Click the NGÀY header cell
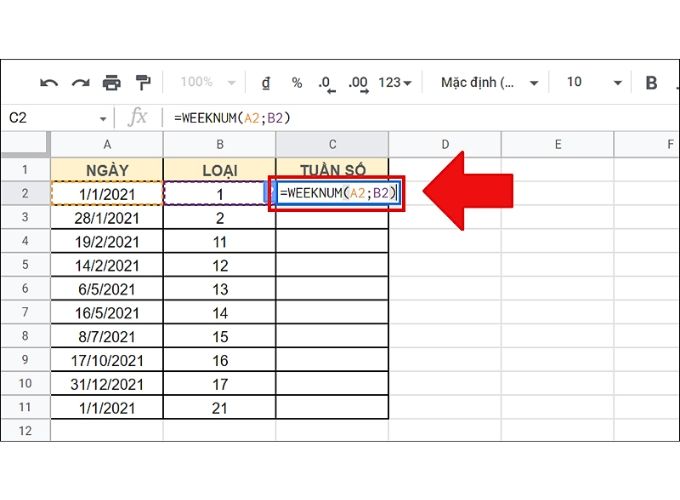The image size is (680, 500). 107,170
